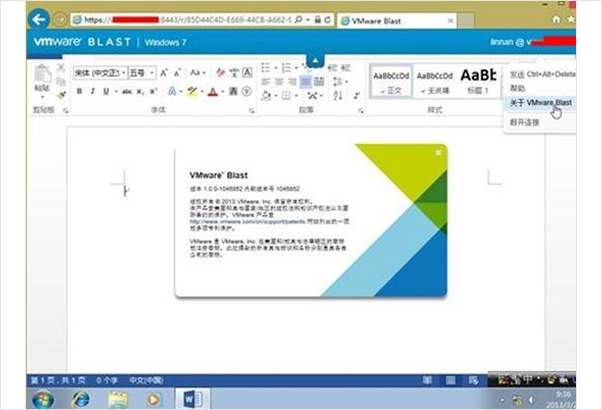Click the browser back arrow button
Image resolution: width=602 pixels, height=410 pixels.
click(39, 19)
